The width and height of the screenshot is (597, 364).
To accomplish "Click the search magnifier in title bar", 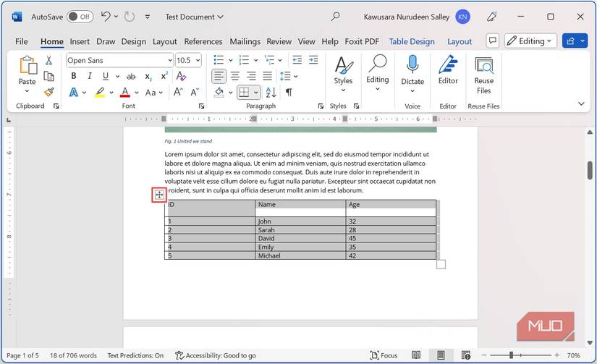I will point(336,17).
